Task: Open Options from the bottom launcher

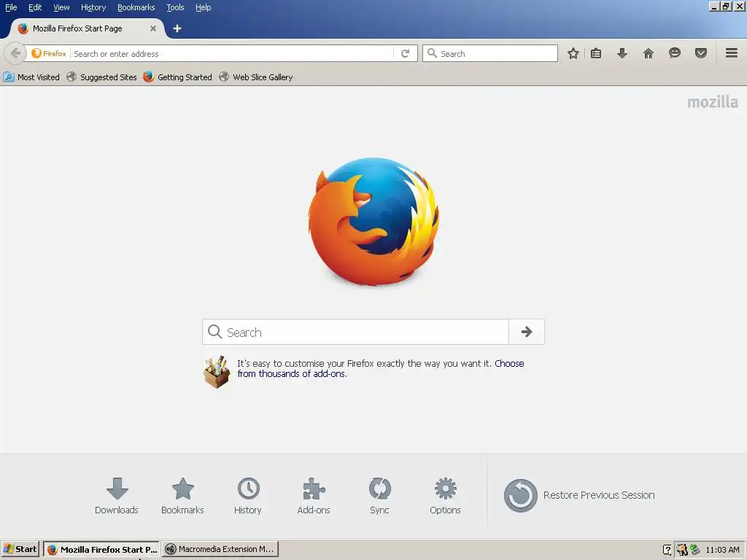Action: [445, 496]
